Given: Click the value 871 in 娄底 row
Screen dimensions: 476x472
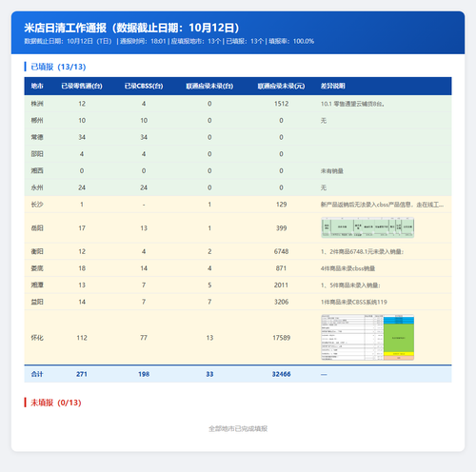Looking at the screenshot, I should (x=281, y=268).
